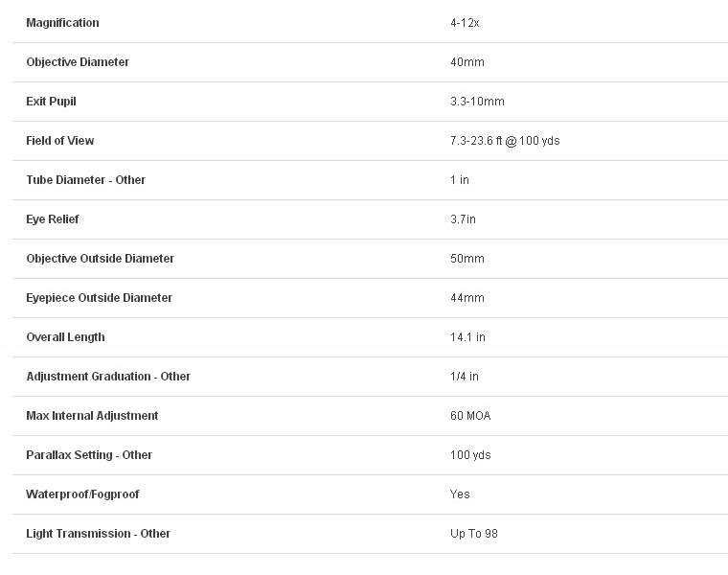Select the 50mm outside diameter value
This screenshot has height=575, width=728.
467,259
